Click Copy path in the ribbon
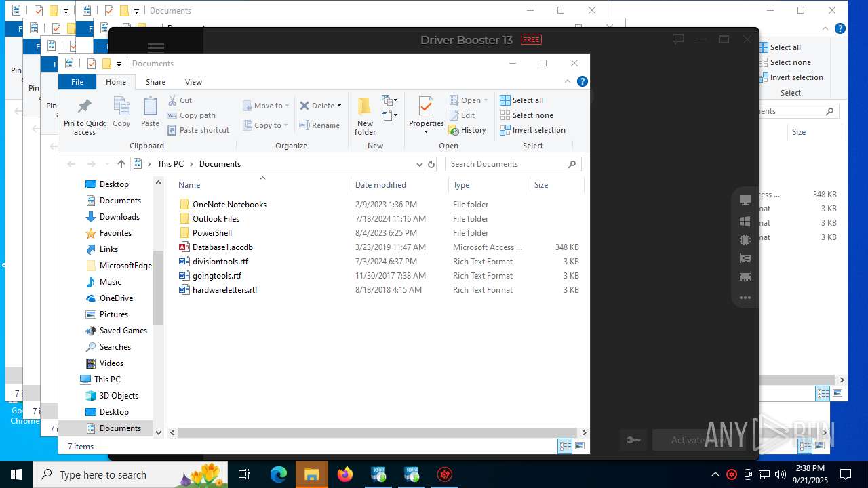868x488 pixels. (192, 115)
